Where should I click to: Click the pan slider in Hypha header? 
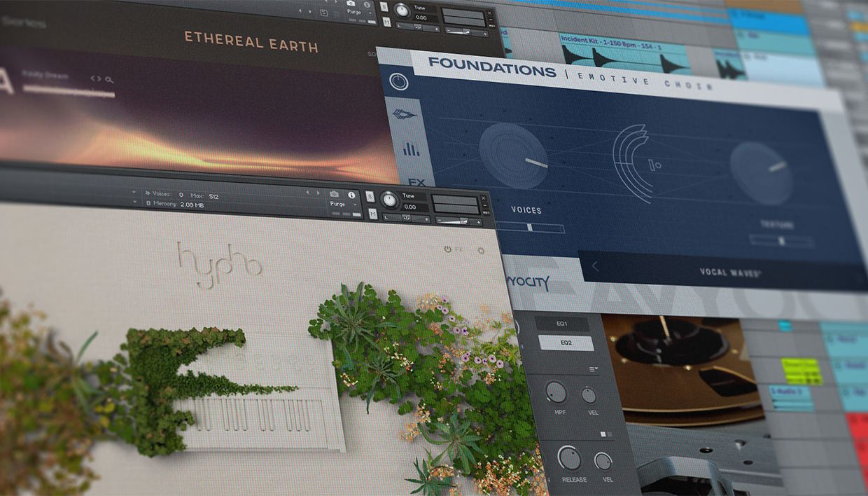pyautogui.click(x=406, y=218)
